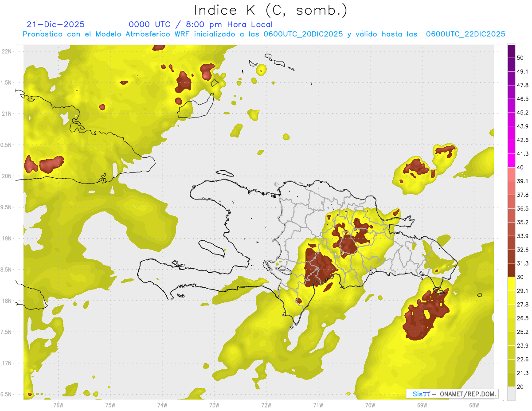Click legend value '22.6'
Screen dimensions: 532x411
pos(523,360)
